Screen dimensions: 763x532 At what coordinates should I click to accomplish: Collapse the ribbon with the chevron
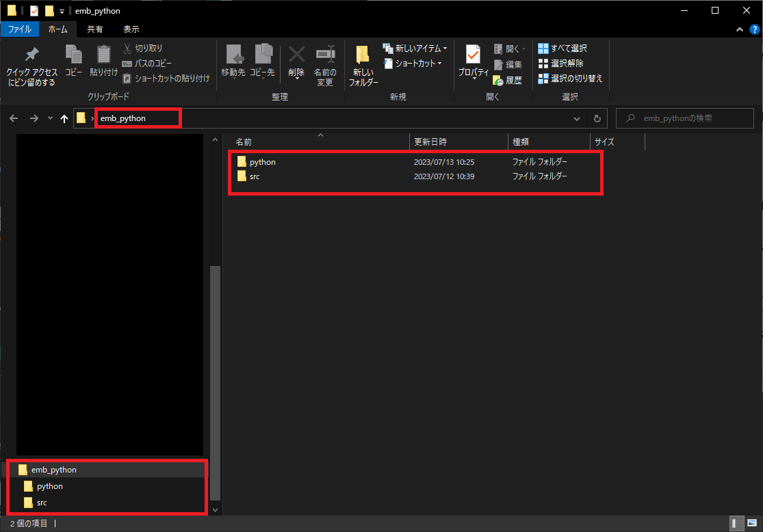pyautogui.click(x=740, y=29)
